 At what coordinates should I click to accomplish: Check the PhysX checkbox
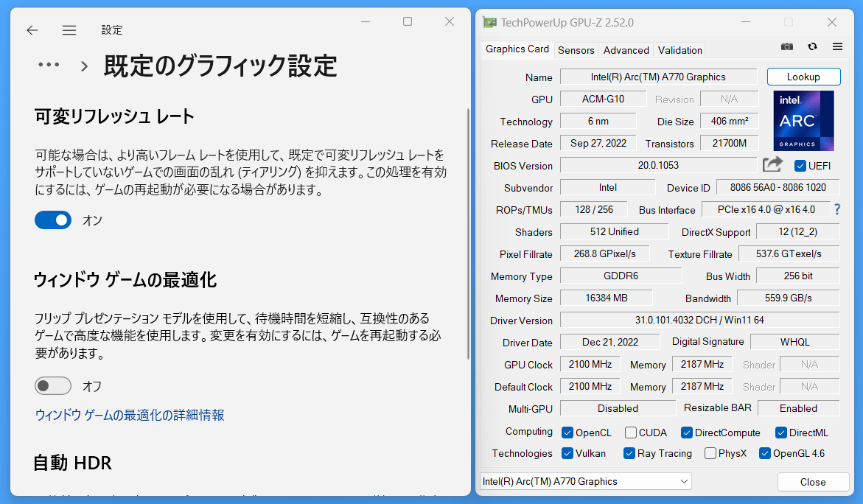(x=710, y=453)
